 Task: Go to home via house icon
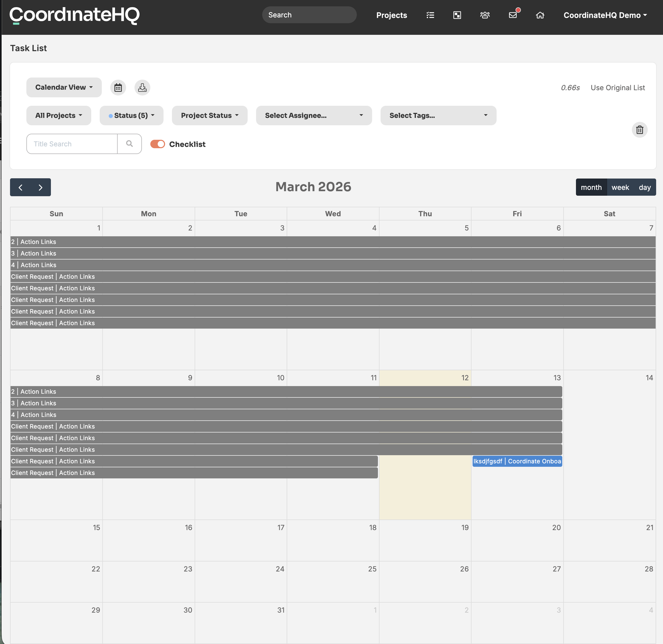pyautogui.click(x=540, y=15)
